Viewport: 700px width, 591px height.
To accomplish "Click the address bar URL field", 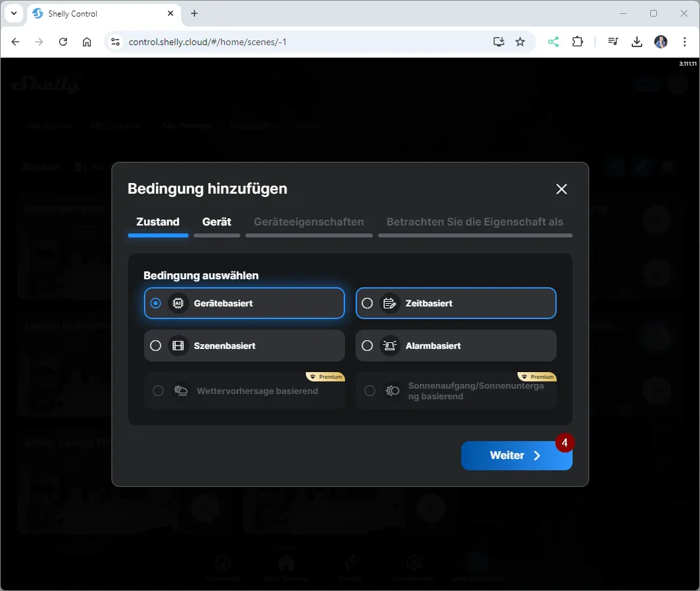I will pos(299,42).
